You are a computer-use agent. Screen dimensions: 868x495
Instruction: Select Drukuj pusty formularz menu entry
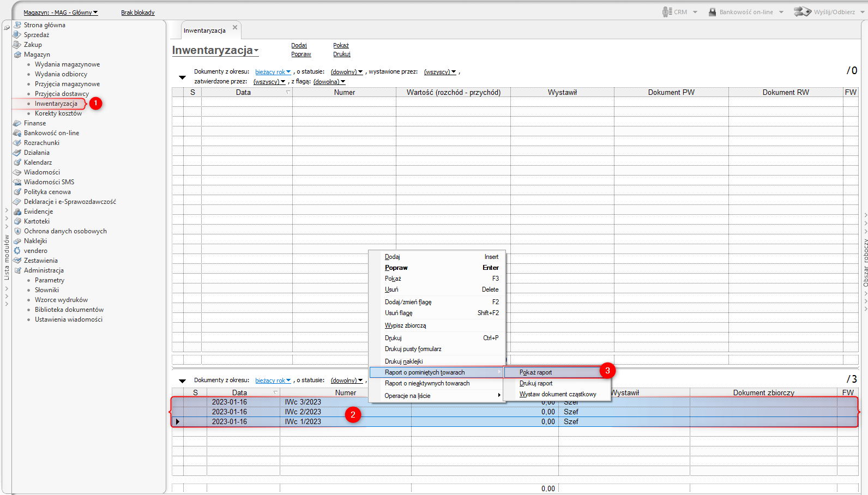point(413,349)
